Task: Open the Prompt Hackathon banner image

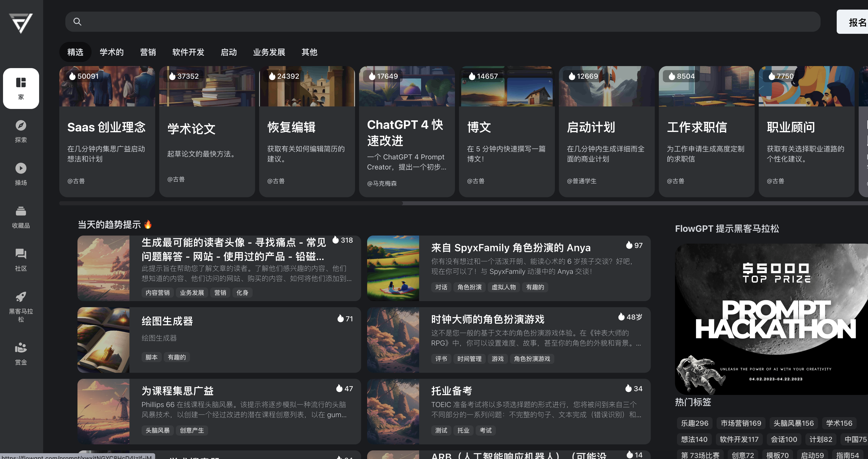Action: (x=771, y=319)
